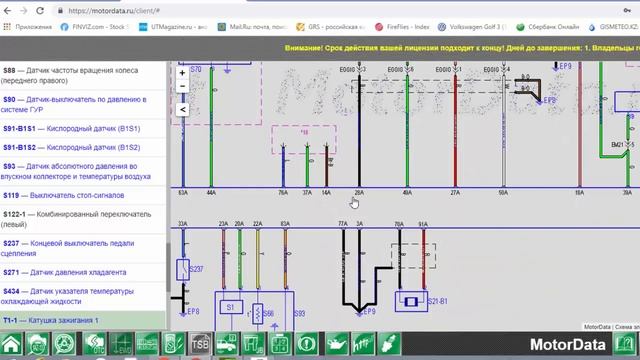
Task: Go to MotorData home screen icon
Action: point(11,344)
